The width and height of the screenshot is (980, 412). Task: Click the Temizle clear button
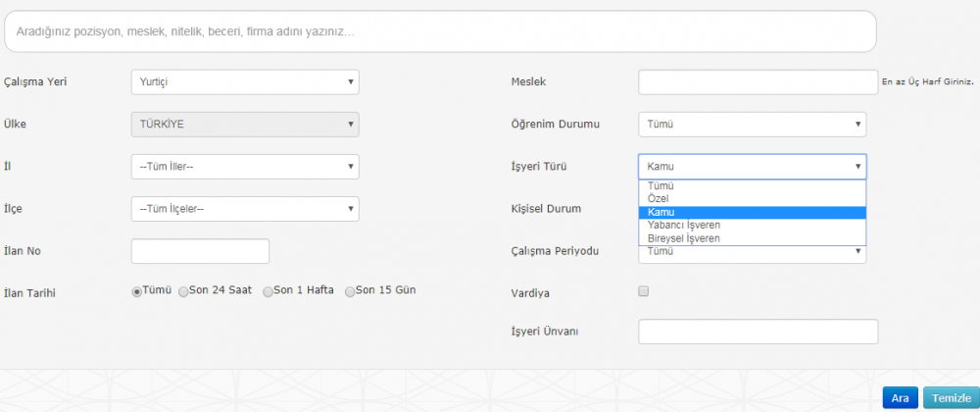coord(952,398)
